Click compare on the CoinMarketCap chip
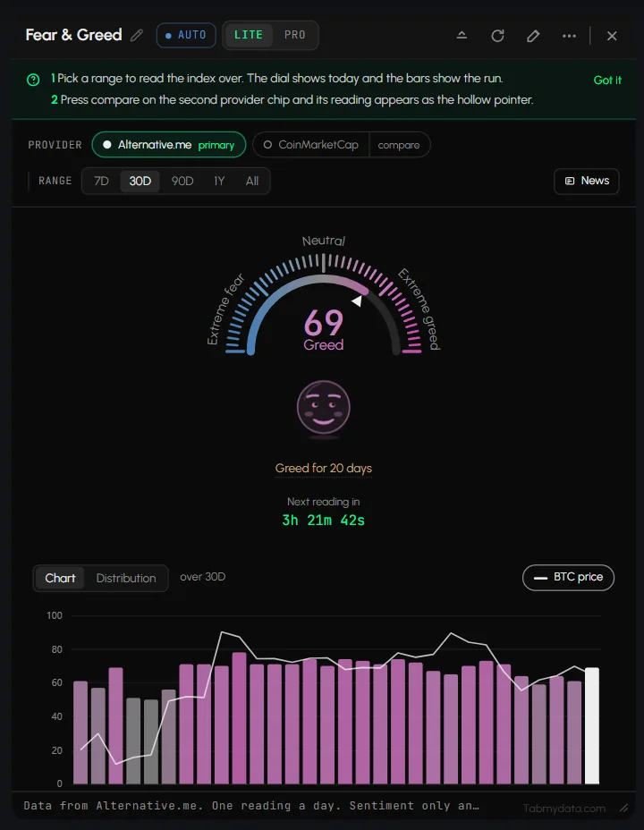The image size is (644, 830). click(399, 145)
